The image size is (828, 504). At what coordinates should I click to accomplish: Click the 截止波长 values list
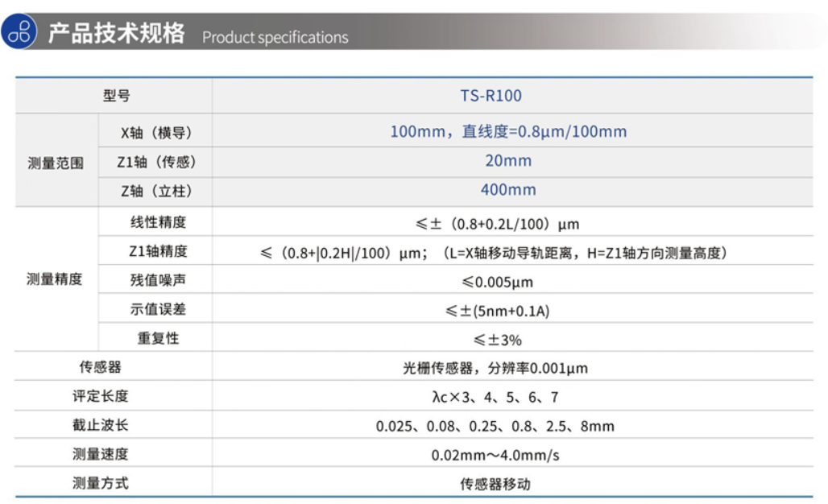pyautogui.click(x=495, y=427)
